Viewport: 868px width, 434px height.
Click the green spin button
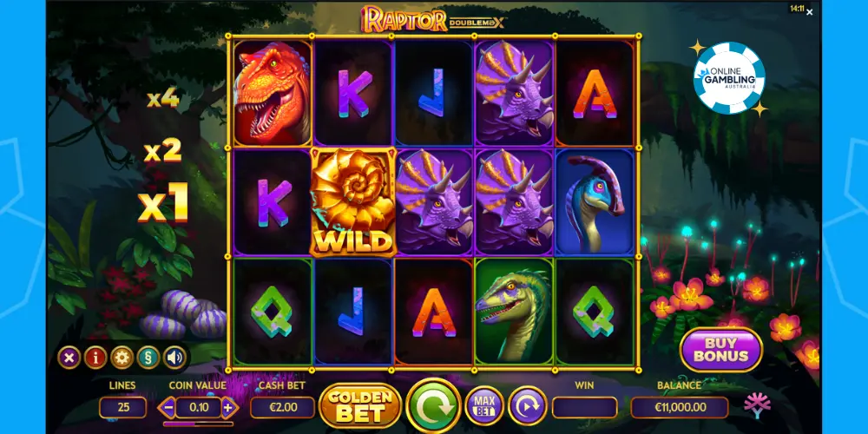433,408
